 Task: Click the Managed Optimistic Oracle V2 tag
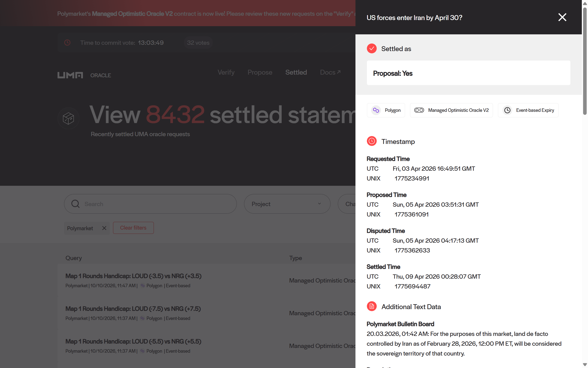(x=451, y=110)
